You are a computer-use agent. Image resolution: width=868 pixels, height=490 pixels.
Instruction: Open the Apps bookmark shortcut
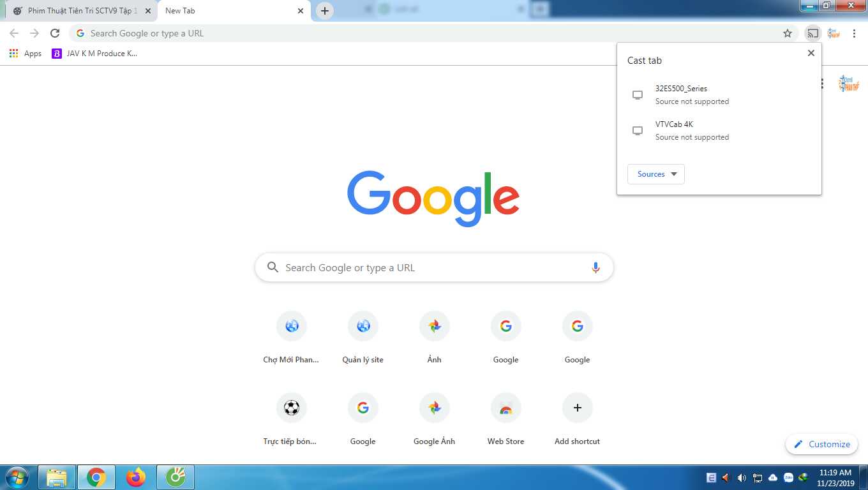[26, 54]
